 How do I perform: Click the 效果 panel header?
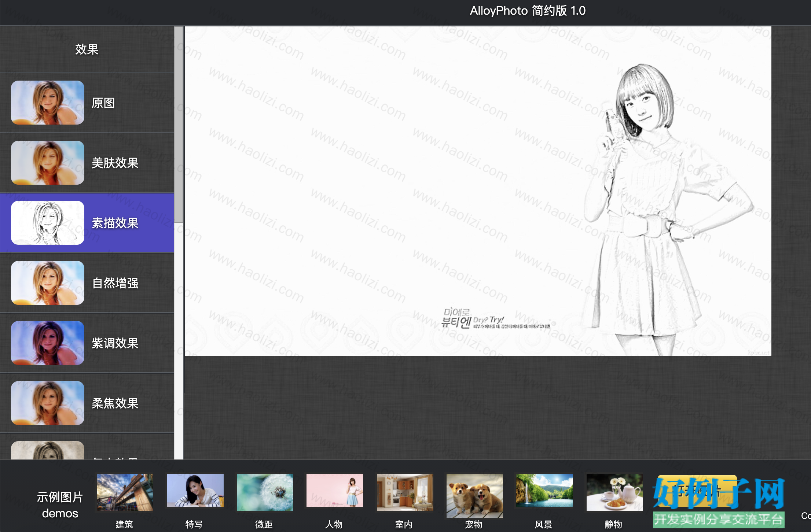(87, 49)
